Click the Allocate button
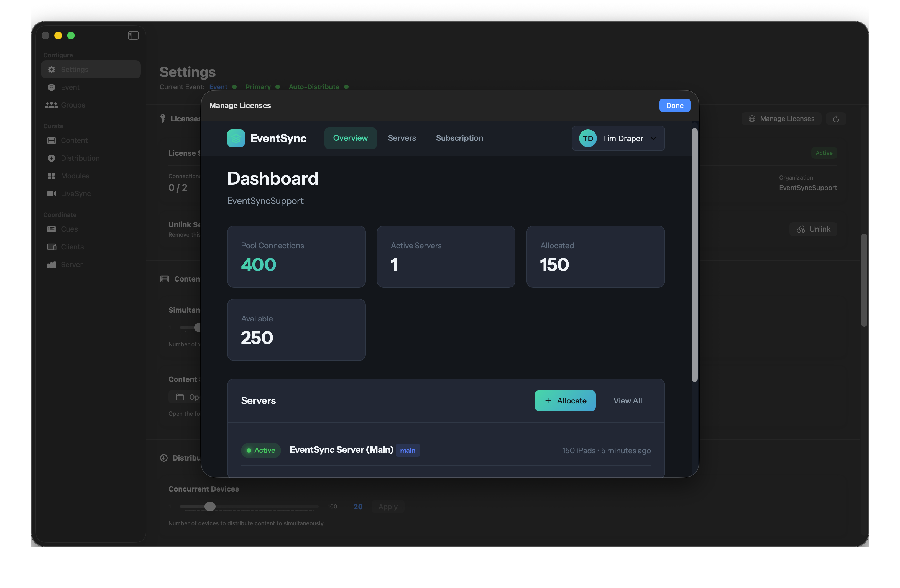Screen dimensions: 900x588 pos(565,401)
